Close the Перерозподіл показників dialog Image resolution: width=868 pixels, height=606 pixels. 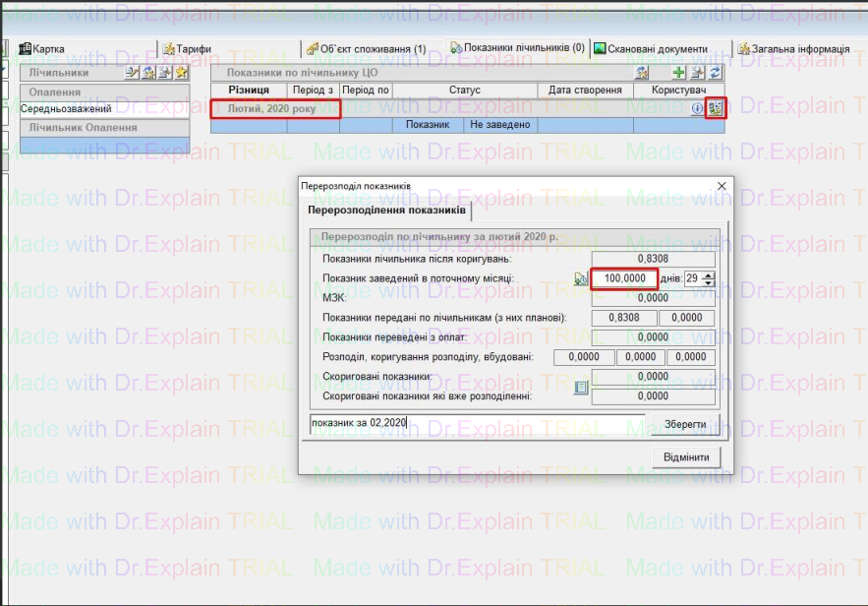coord(722,186)
